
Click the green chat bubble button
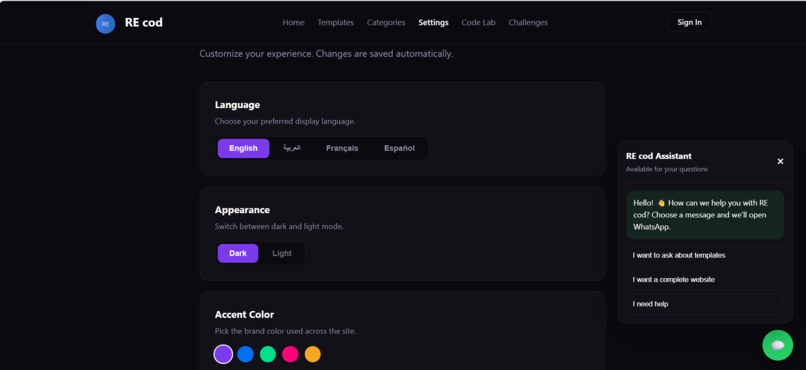(x=777, y=345)
